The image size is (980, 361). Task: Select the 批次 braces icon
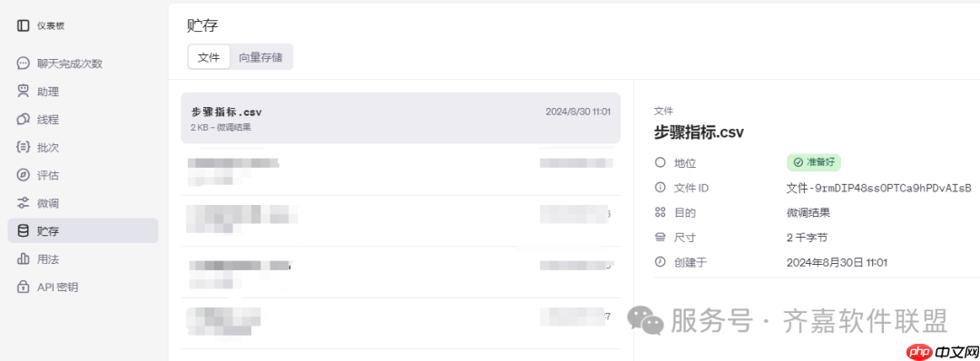coord(23,148)
